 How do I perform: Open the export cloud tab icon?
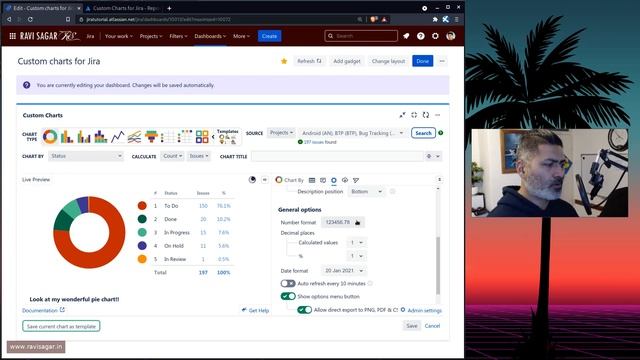(x=345, y=180)
